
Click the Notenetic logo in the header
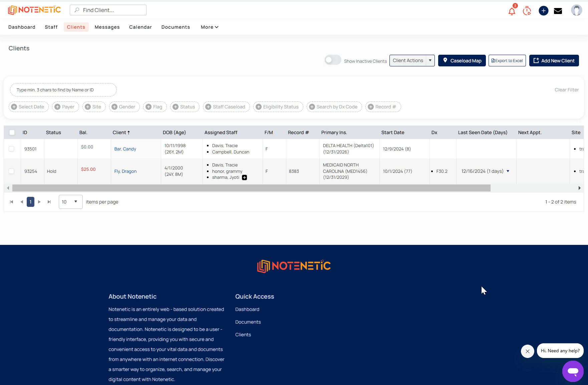click(34, 10)
